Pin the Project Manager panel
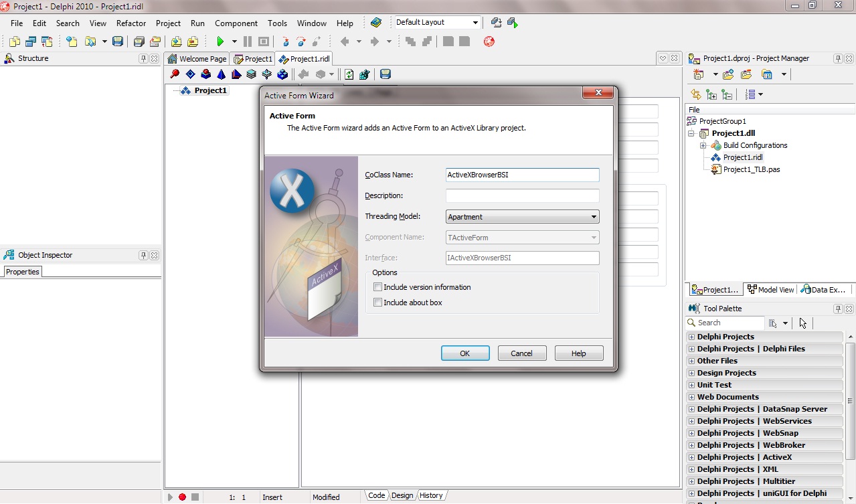This screenshot has width=856, height=504. pos(838,59)
